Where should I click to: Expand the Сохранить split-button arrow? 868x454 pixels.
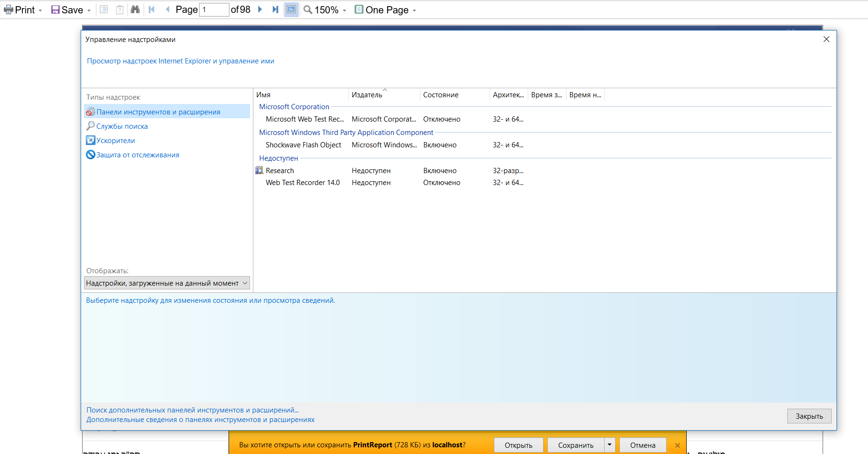pos(609,445)
